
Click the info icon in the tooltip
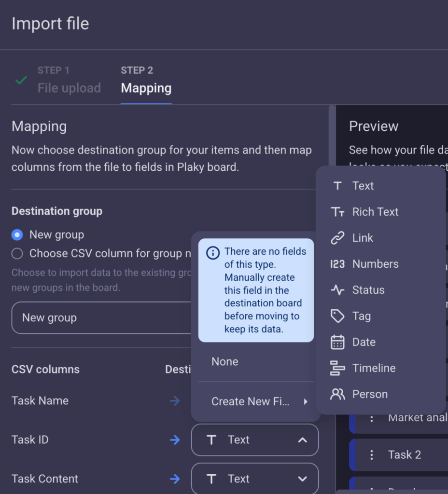click(x=212, y=252)
